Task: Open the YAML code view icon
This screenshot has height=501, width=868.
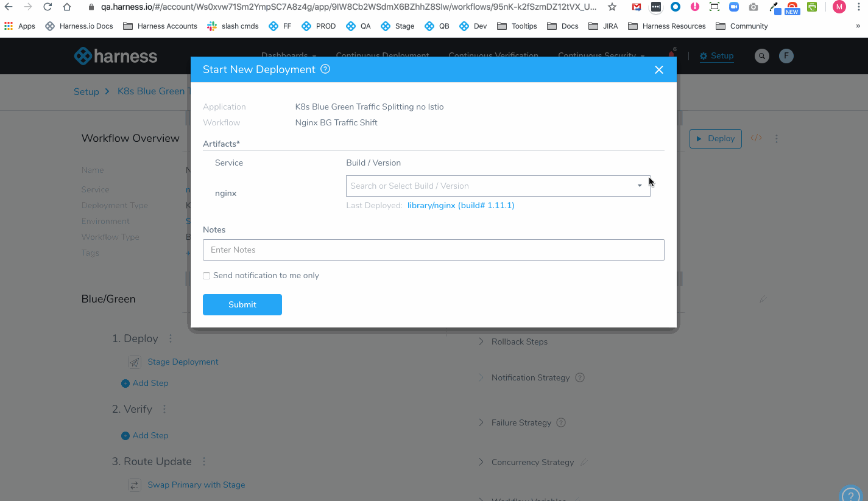Action: point(757,138)
